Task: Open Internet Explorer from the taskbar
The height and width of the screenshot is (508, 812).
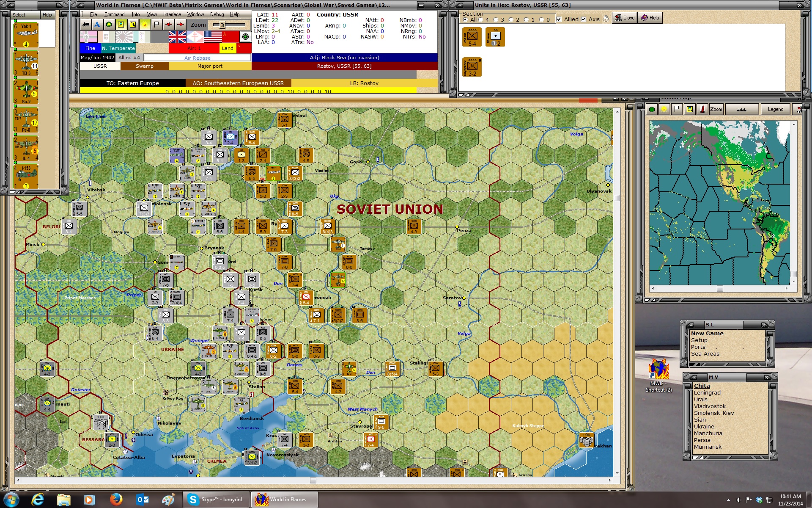Action: (x=38, y=500)
